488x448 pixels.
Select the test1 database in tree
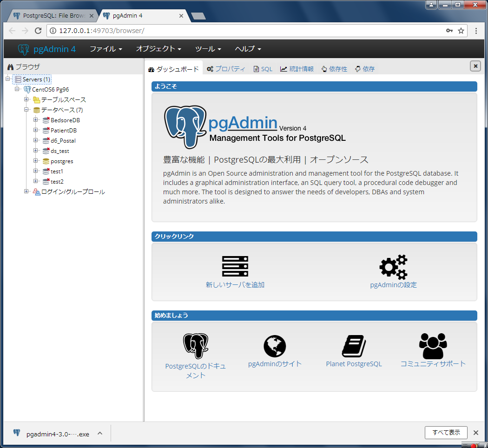point(57,171)
